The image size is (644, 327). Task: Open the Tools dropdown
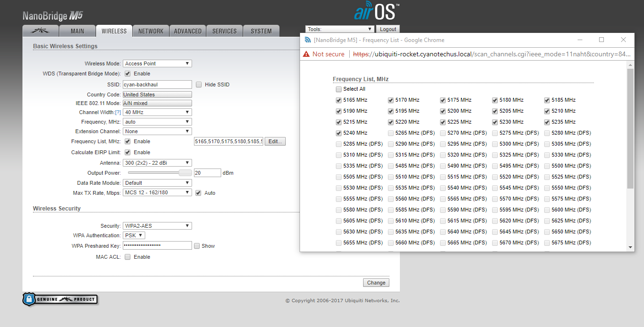click(340, 29)
